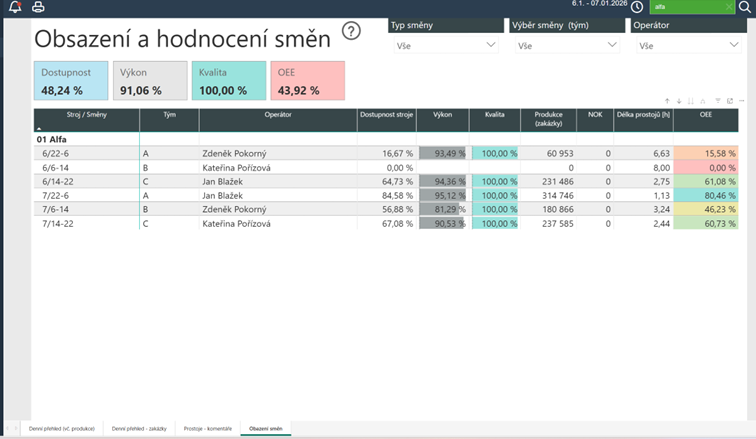Screen dimensions: 756x439
Task: Click Kateřina Pořízová in row 6/6-14
Action: pos(236,168)
